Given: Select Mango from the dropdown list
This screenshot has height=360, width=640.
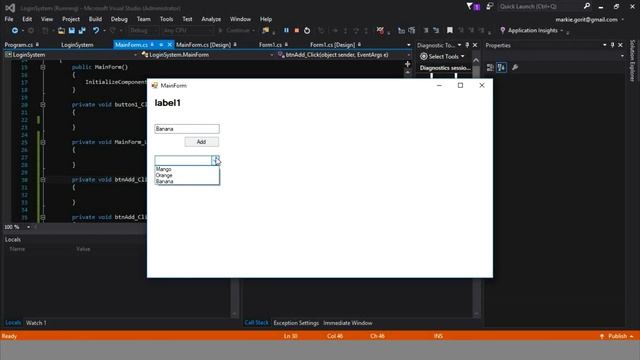Looking at the screenshot, I should point(187,169).
